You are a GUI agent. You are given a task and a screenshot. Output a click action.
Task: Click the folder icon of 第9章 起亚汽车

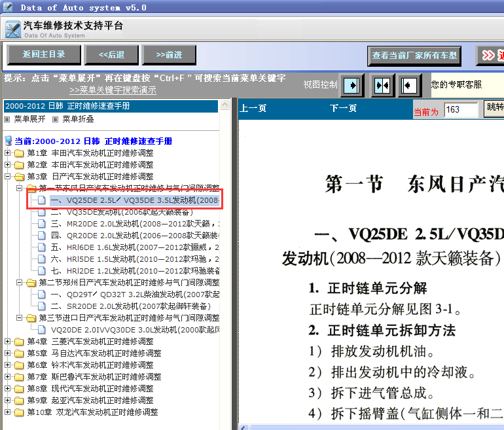(19, 401)
